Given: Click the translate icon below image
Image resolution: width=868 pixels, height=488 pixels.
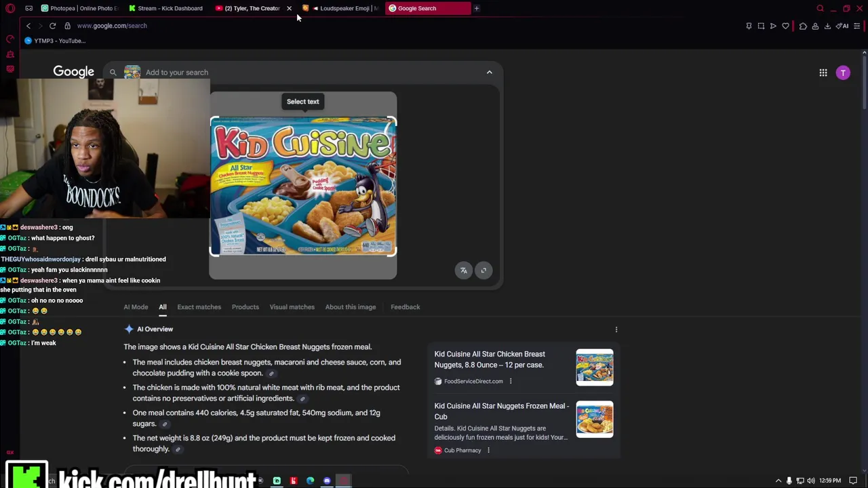Looking at the screenshot, I should [464, 270].
